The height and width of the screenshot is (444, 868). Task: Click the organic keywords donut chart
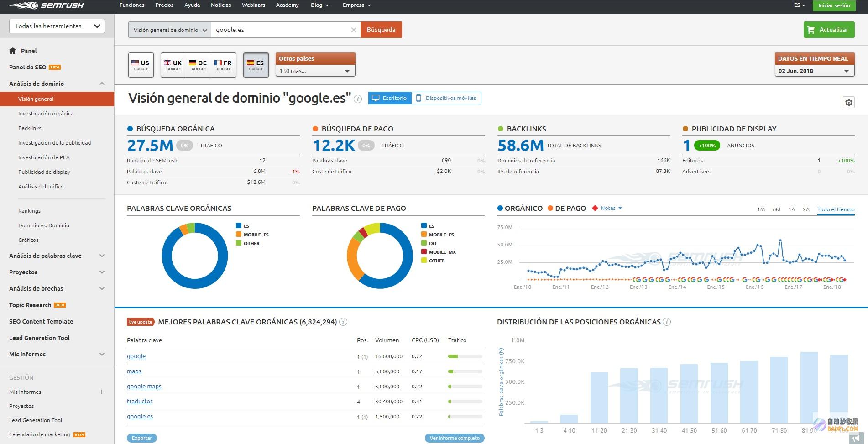coord(195,256)
